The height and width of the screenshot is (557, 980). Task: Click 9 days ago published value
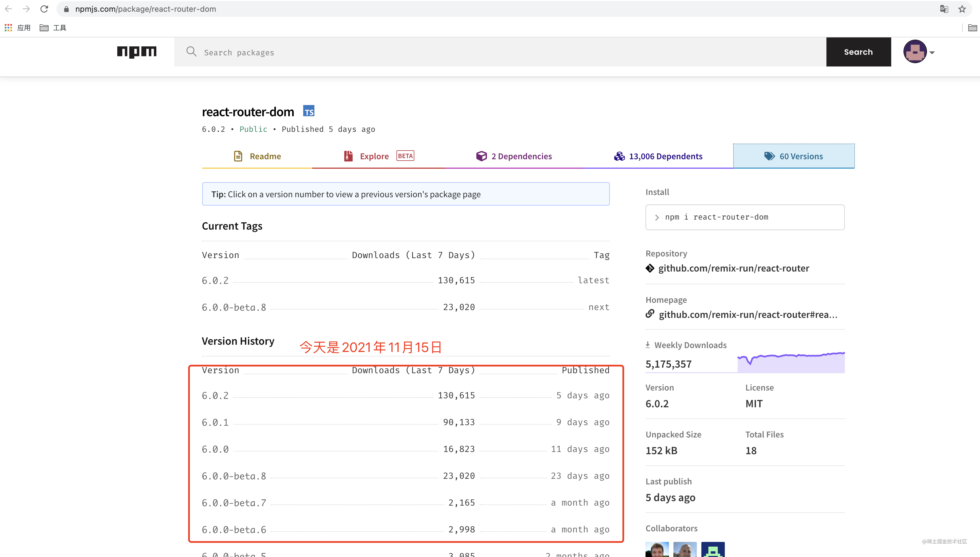point(583,422)
